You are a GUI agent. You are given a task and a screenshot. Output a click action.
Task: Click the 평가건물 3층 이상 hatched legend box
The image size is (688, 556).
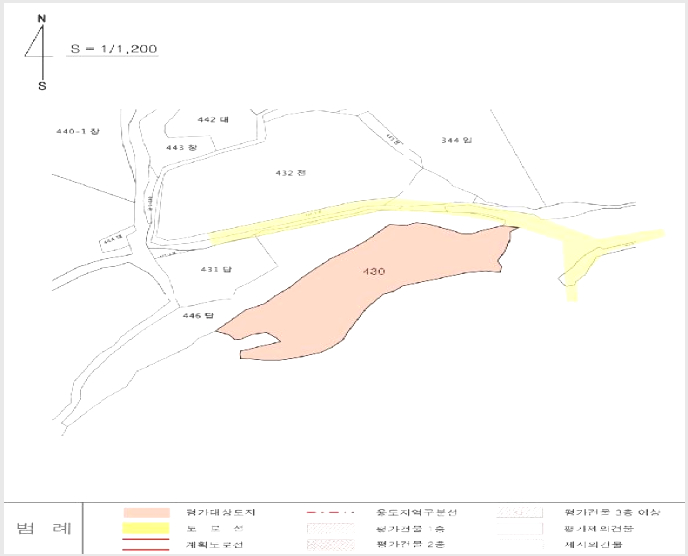(x=520, y=512)
